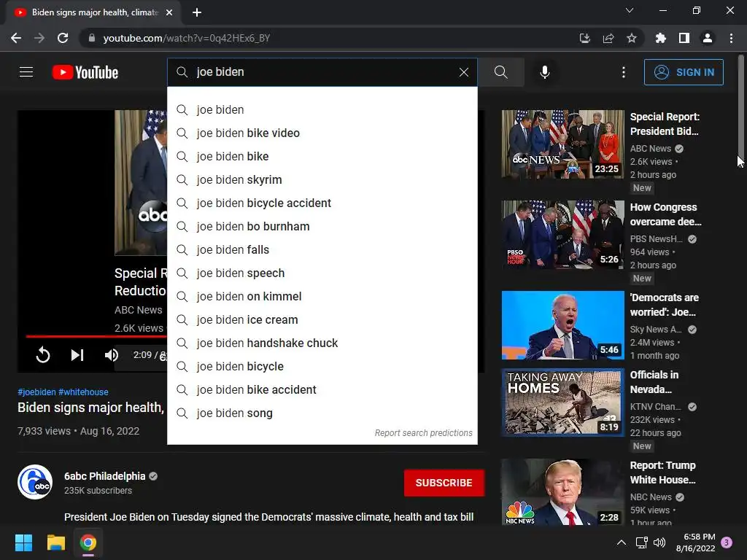Share this page with the share icon

pos(608,38)
